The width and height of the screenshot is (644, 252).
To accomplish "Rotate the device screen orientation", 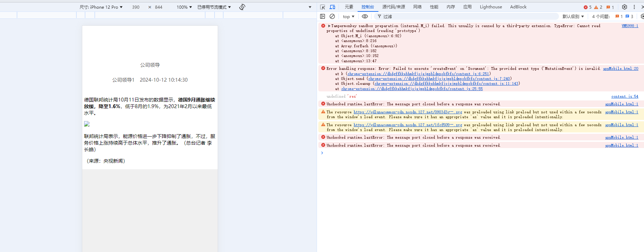I will coord(242,7).
